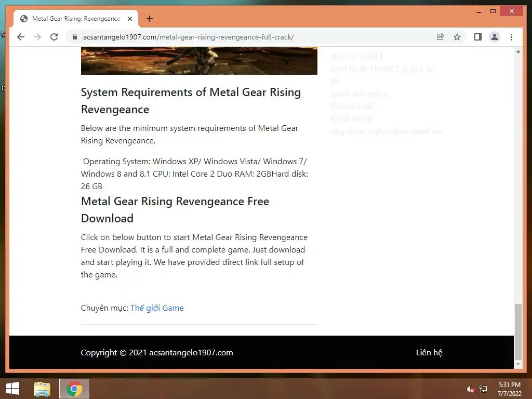
Task: Select the Metal Gear Rising: Revengeance tab
Action: 76,19
